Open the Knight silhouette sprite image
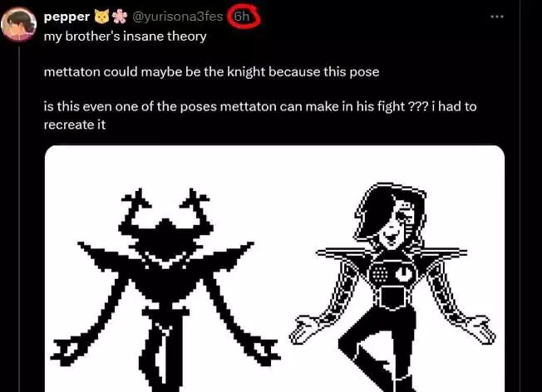Screen dimensions: 542x392 (x=165, y=289)
